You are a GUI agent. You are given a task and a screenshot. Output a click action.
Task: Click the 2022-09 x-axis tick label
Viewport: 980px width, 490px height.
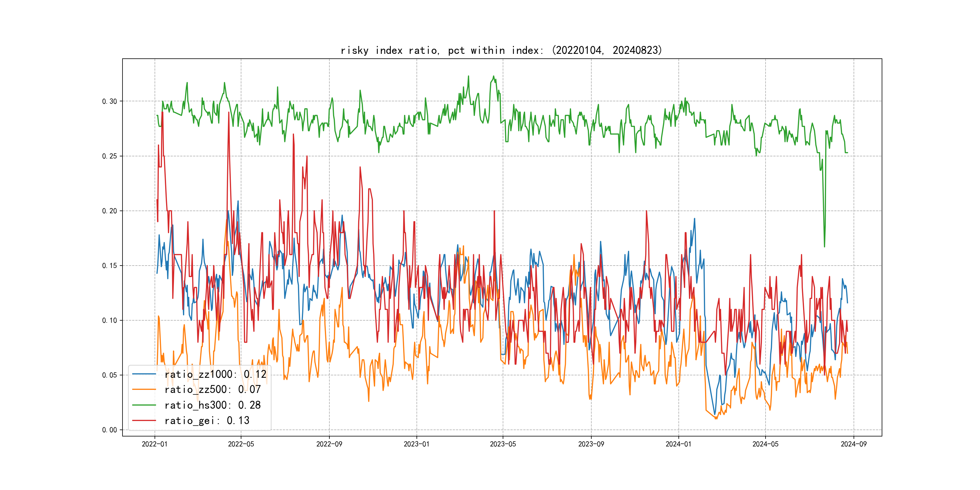point(329,444)
